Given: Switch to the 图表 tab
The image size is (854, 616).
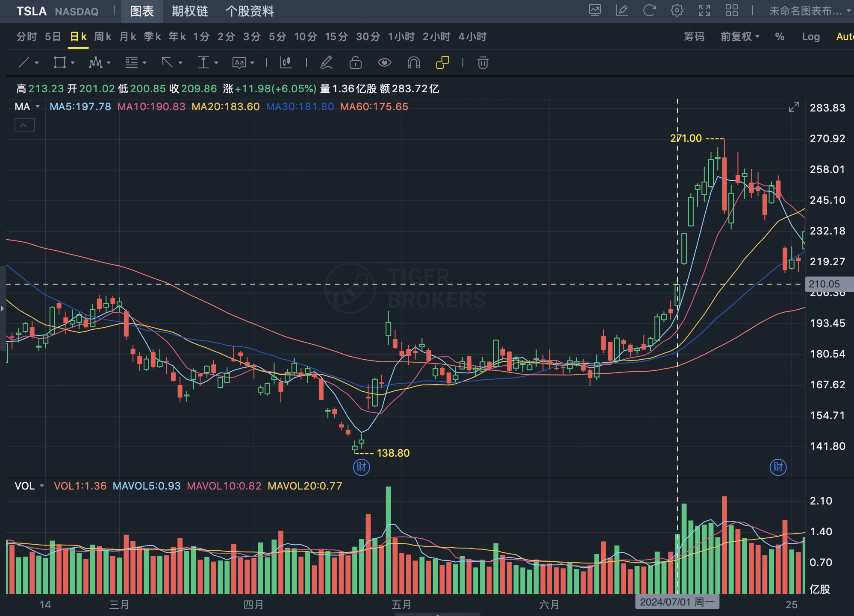Looking at the screenshot, I should (142, 11).
